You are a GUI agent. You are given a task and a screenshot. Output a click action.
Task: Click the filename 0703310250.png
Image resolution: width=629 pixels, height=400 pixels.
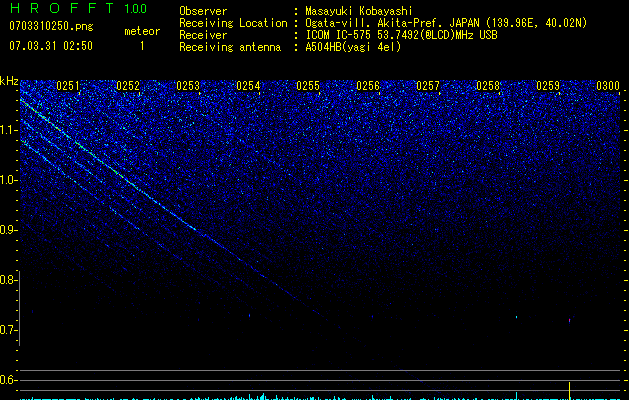click(x=51, y=26)
